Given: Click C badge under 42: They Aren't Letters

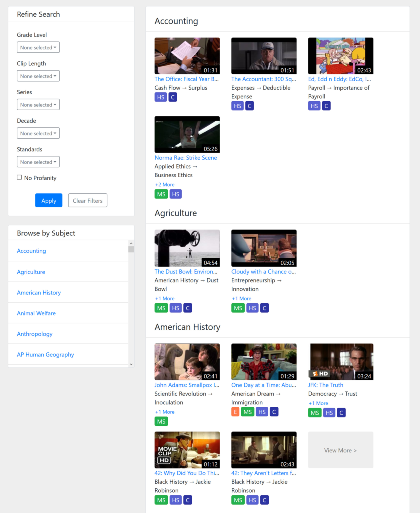Looking at the screenshot, I should pyautogui.click(x=264, y=500).
